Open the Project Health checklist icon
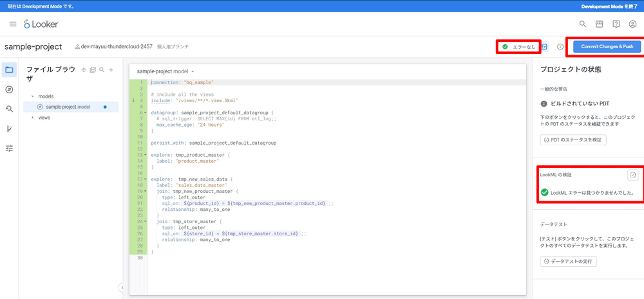Screen dimensions: 644x299 click(x=544, y=47)
